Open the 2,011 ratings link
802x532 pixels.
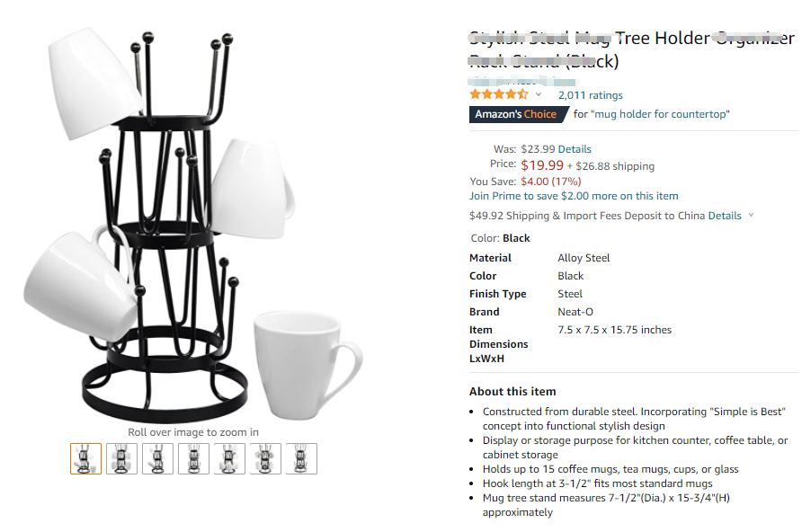coord(590,95)
